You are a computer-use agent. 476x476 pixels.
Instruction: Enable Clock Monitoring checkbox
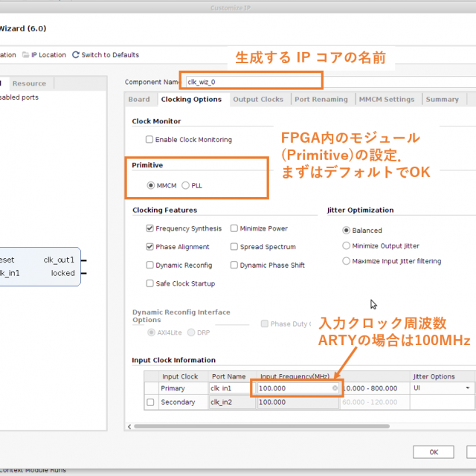149,140
